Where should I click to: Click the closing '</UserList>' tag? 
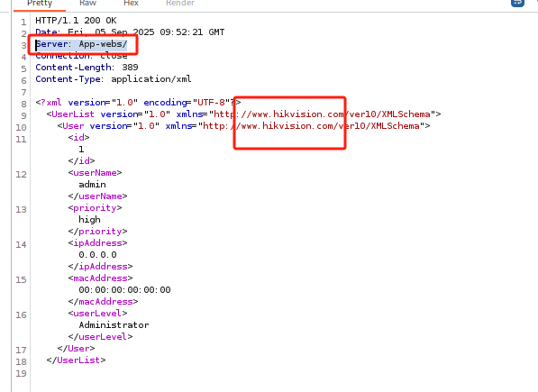click(77, 360)
